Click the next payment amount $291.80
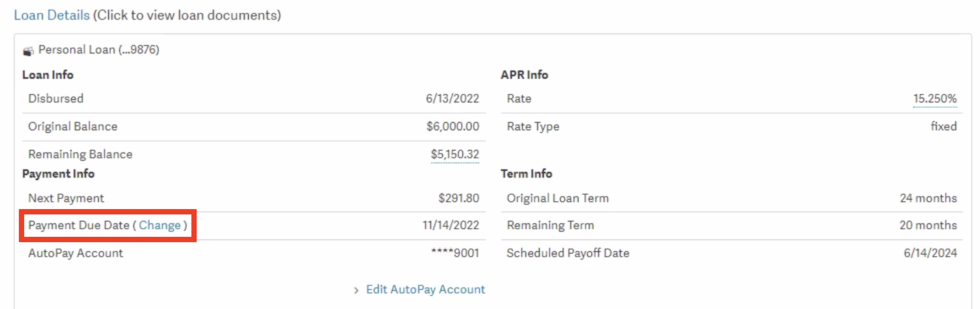Screen dimensions: 980x309 pyautogui.click(x=459, y=198)
